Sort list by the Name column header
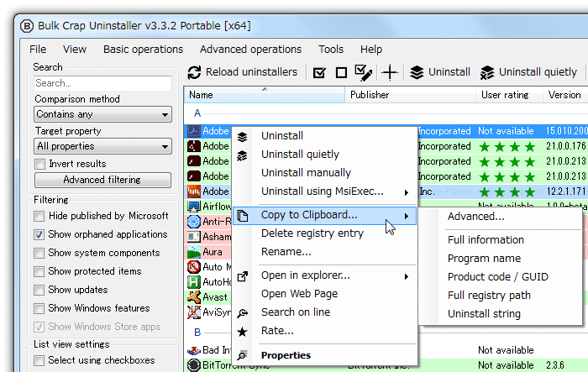The height and width of the screenshot is (372, 588). pyautogui.click(x=264, y=95)
